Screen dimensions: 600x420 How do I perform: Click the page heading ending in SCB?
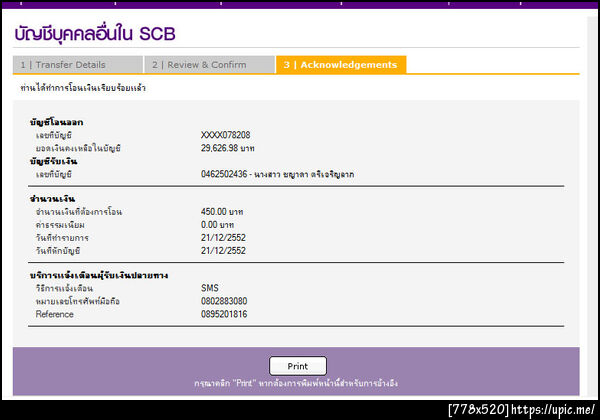(95, 34)
